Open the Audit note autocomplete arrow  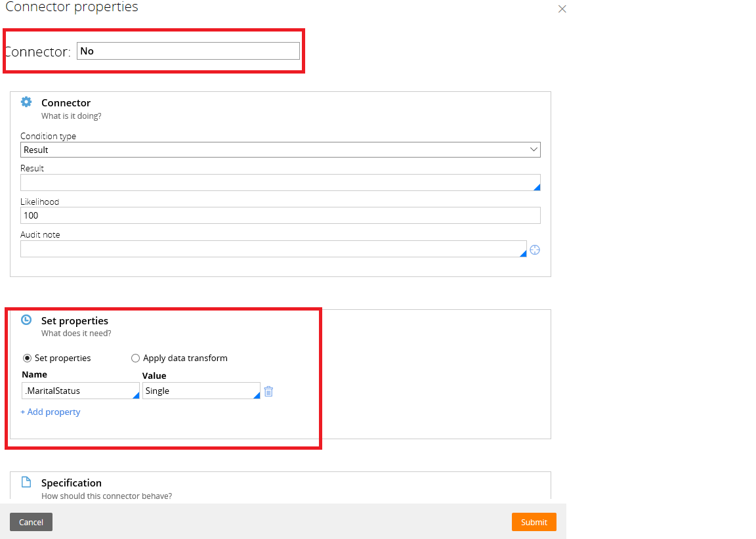click(x=523, y=253)
